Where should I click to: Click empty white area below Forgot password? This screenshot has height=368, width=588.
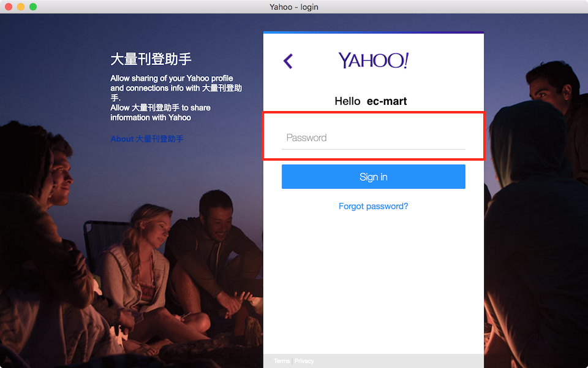pos(373,282)
